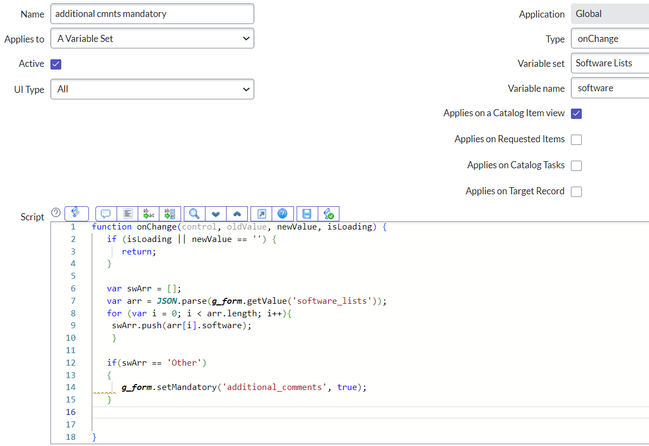Click the onChange function name on line 1

tap(156, 227)
